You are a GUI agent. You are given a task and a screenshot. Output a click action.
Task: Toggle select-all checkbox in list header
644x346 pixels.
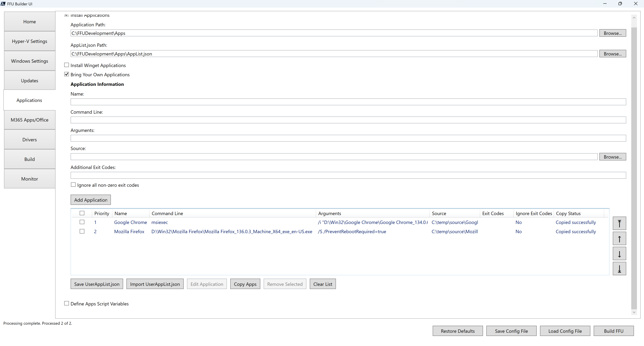click(82, 213)
